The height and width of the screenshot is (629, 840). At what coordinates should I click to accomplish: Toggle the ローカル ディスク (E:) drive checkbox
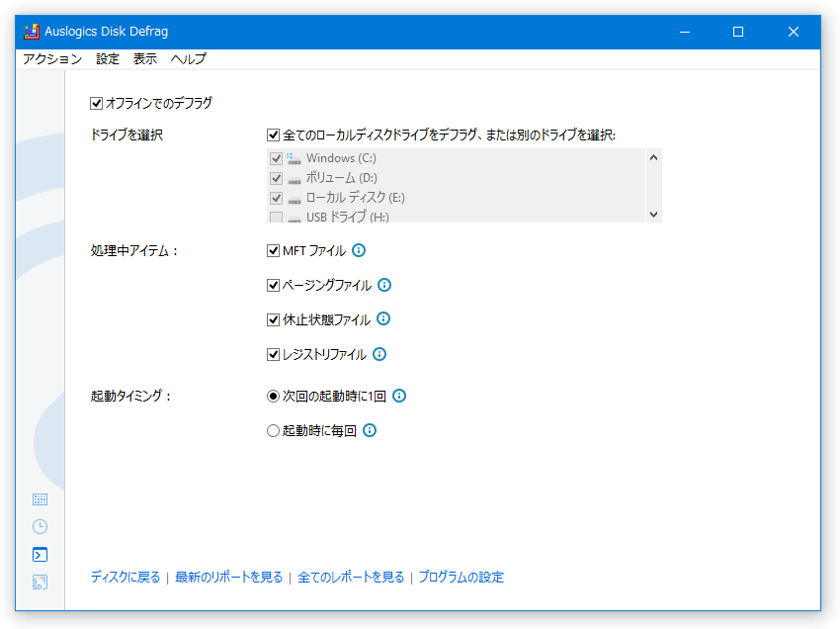(276, 198)
